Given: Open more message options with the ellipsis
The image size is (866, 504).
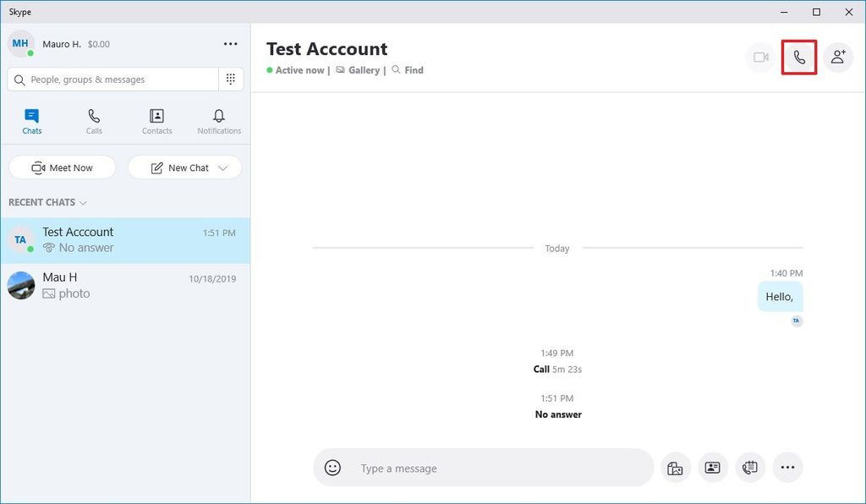Looking at the screenshot, I should 787,467.
